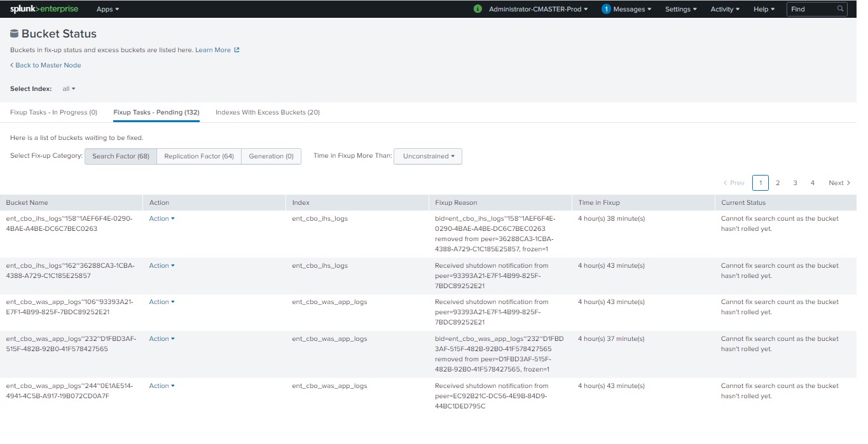This screenshot has height=444, width=868.
Task: Select the Replication Factor (64) fix-up category
Action: coord(198,156)
